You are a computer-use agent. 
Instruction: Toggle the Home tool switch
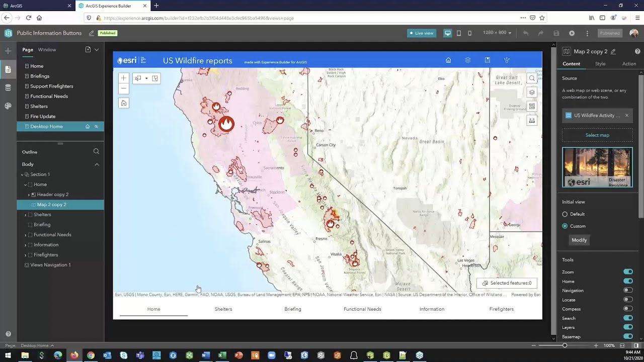[628, 281]
